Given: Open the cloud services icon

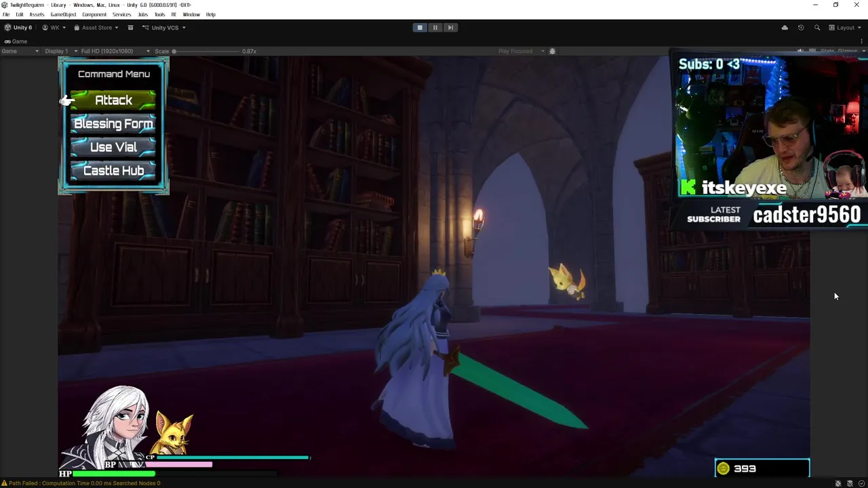Looking at the screenshot, I should [785, 28].
